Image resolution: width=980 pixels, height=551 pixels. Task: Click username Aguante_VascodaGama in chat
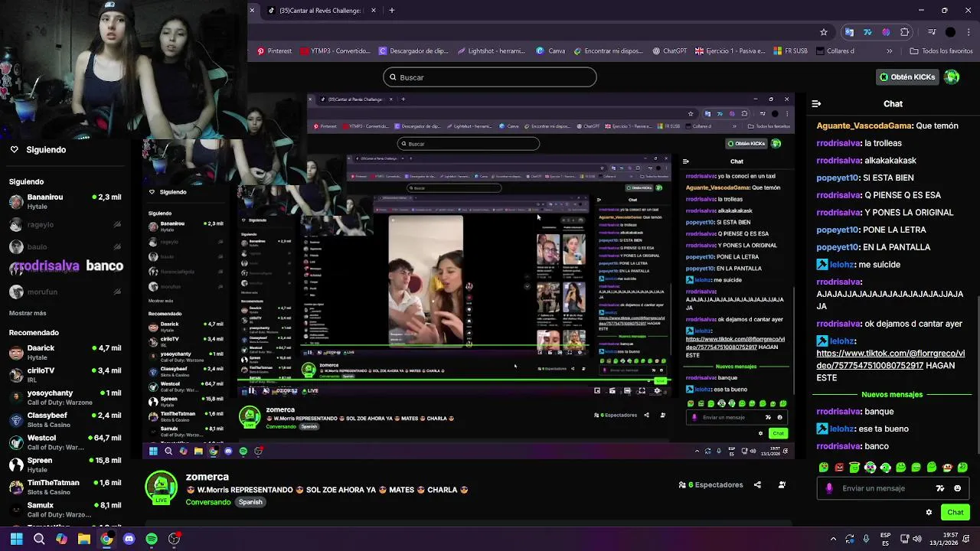[x=864, y=126]
